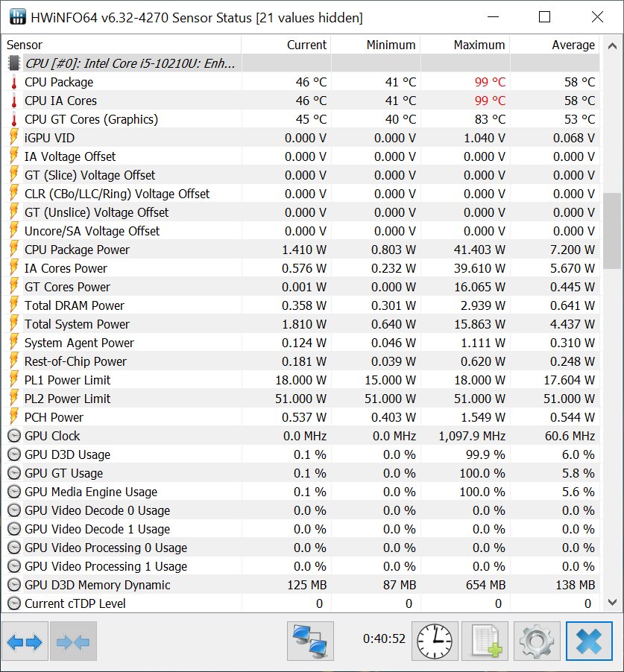The image size is (624, 672).
Task: Click the collapse columns arrows button
Action: (73, 641)
